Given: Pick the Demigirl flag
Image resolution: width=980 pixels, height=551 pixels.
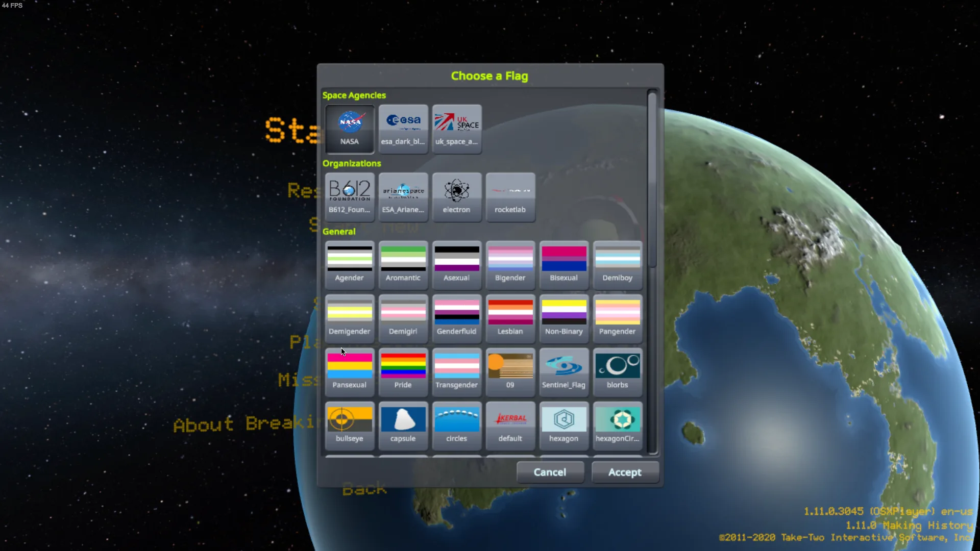Looking at the screenshot, I should tap(403, 319).
